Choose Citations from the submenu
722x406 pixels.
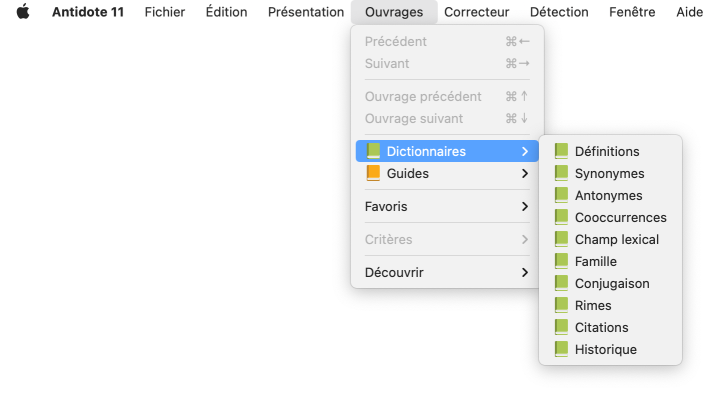pos(601,328)
